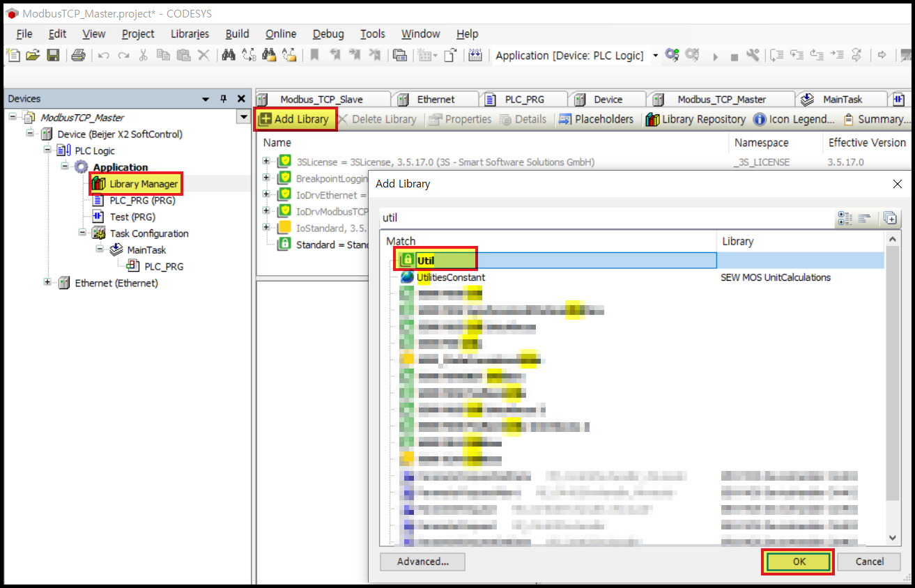Close the Devices panel
The image size is (915, 588).
coord(241,99)
